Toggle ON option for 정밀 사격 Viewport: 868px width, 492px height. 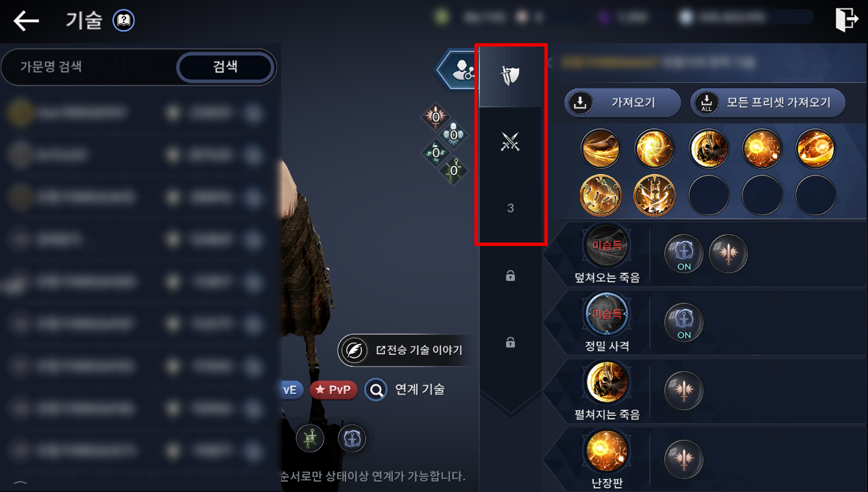(x=684, y=321)
